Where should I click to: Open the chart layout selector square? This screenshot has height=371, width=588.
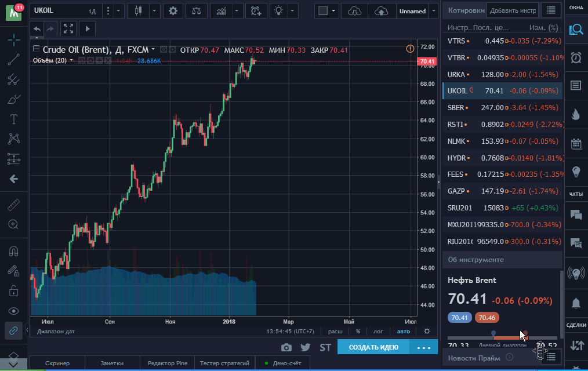pos(323,11)
